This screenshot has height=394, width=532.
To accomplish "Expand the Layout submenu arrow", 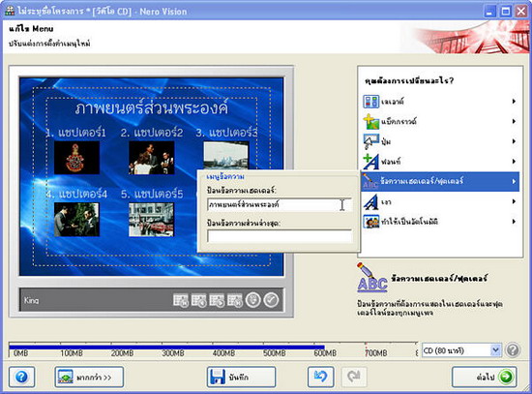I will [514, 102].
